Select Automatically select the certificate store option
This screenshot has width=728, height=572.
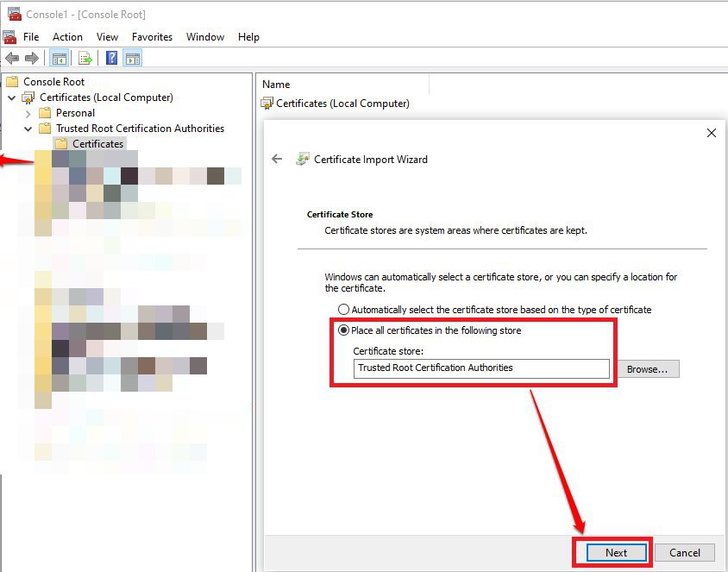(x=344, y=310)
